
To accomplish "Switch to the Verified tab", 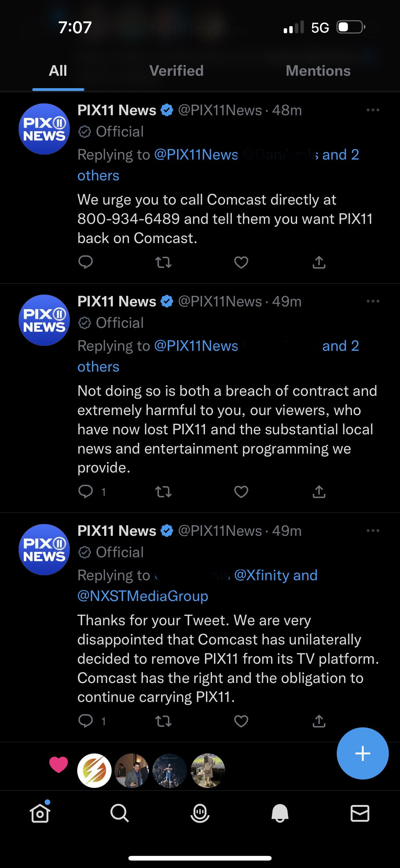I will pyautogui.click(x=176, y=71).
